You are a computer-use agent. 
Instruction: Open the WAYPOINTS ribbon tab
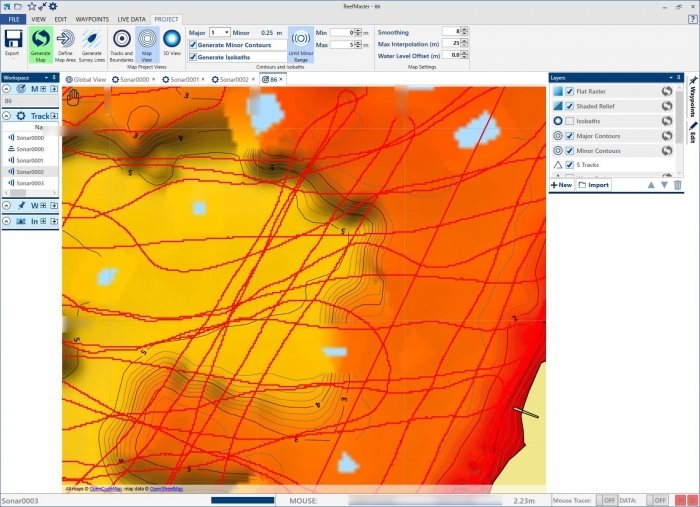(92, 19)
